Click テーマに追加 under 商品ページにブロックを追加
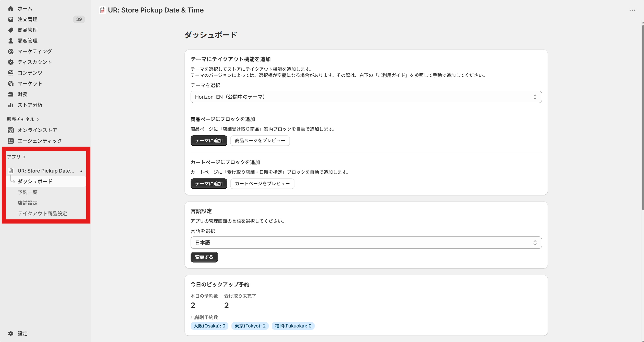The image size is (644, 342). tap(209, 141)
